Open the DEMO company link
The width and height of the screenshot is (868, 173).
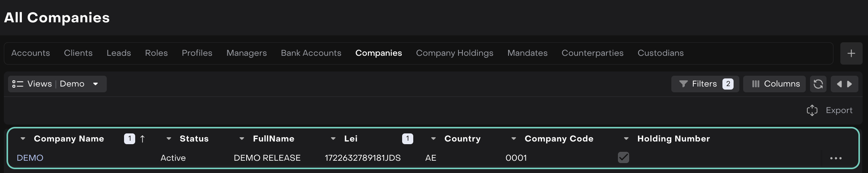30,158
